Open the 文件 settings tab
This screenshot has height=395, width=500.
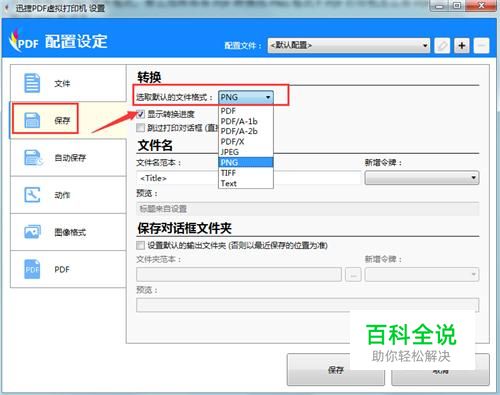click(68, 83)
